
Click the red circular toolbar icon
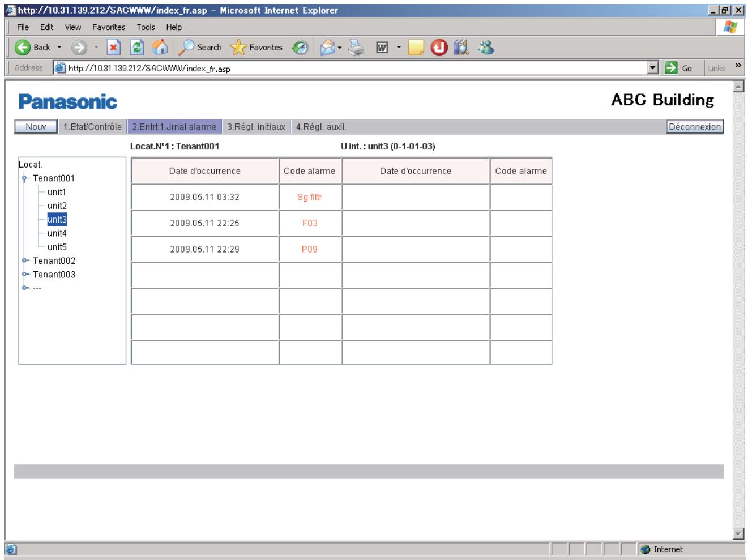point(439,48)
